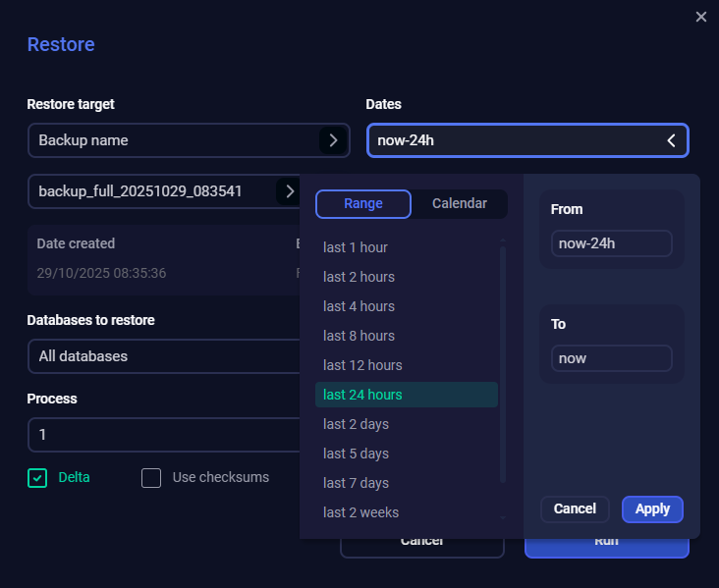Click the chevron arrow beside Backup name
The image size is (719, 588).
333,140
